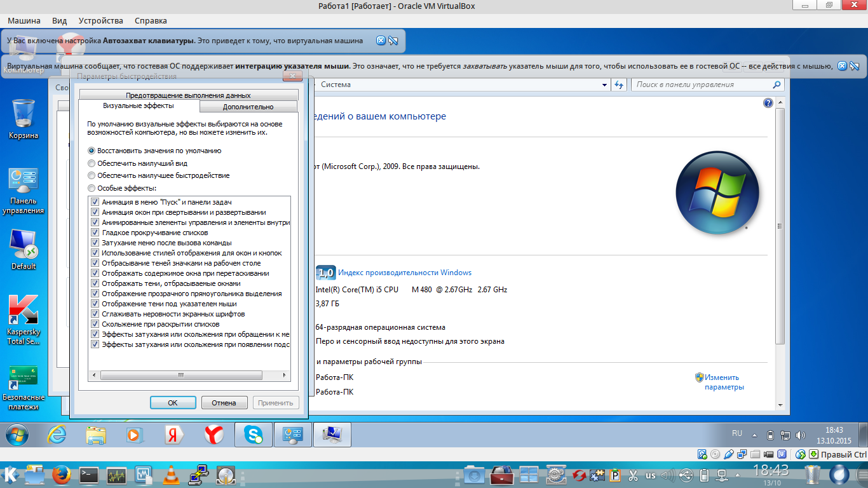
Task: Open the KDE 'K' application launcher
Action: 11,475
